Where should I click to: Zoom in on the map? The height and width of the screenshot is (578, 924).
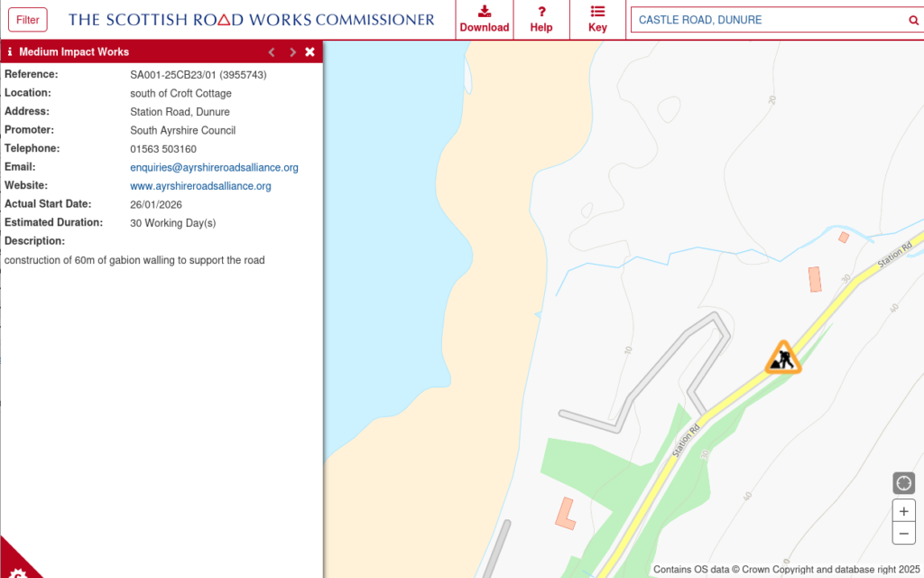pyautogui.click(x=903, y=510)
